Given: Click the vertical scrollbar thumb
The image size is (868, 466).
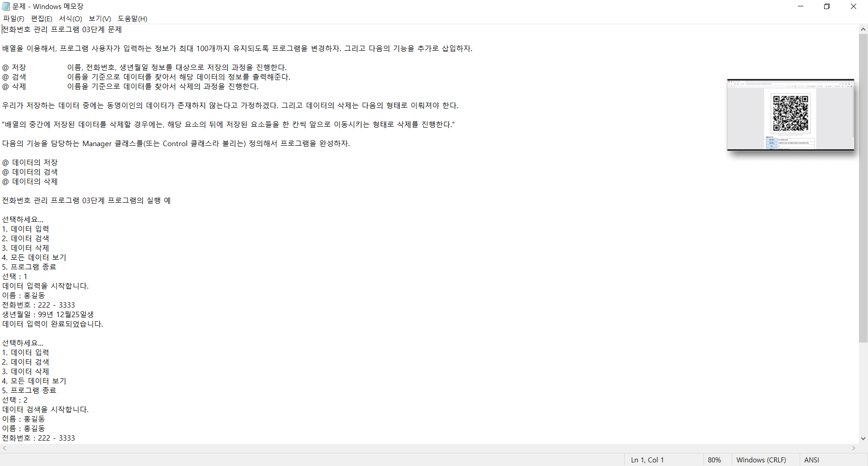Looking at the screenshot, I should pos(863,188).
